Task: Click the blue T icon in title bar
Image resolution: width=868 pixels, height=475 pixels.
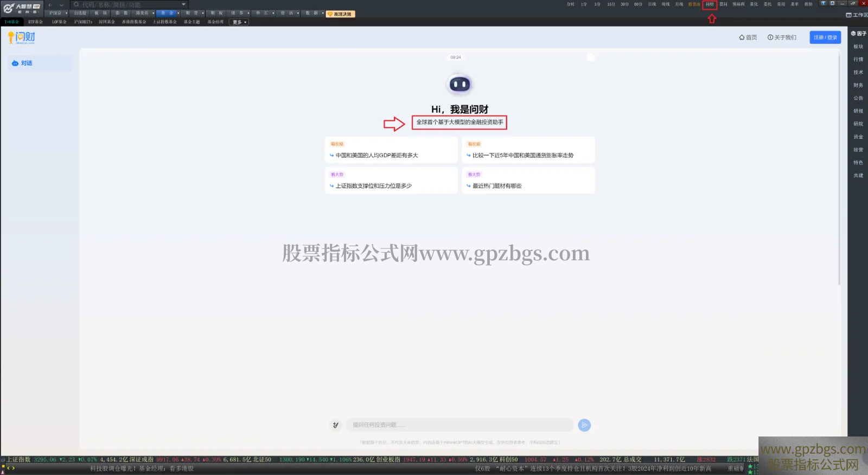Action: tap(823, 3)
